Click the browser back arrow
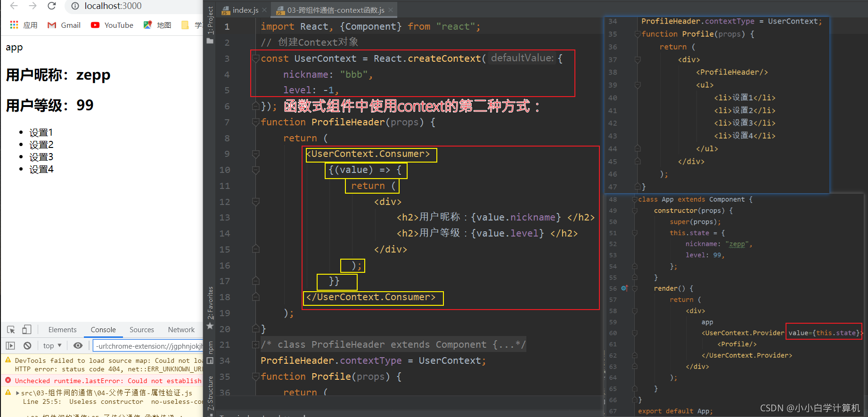The height and width of the screenshot is (417, 868). click(x=14, y=6)
